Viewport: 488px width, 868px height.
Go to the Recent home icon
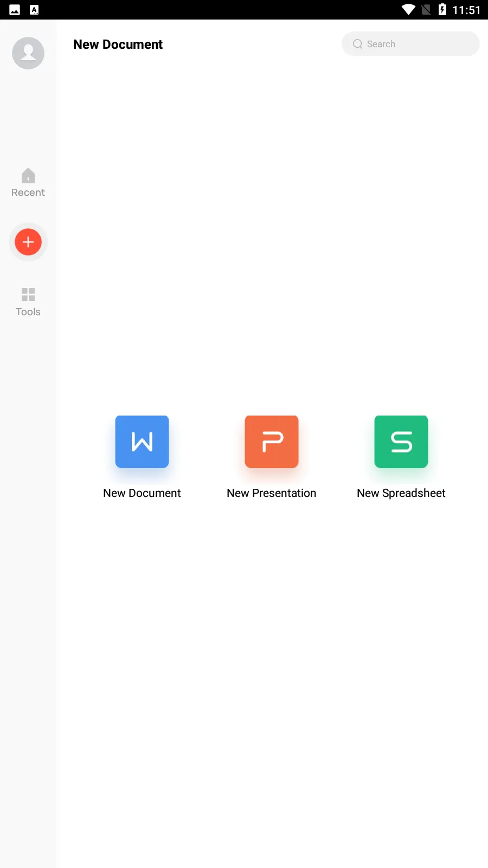28,175
